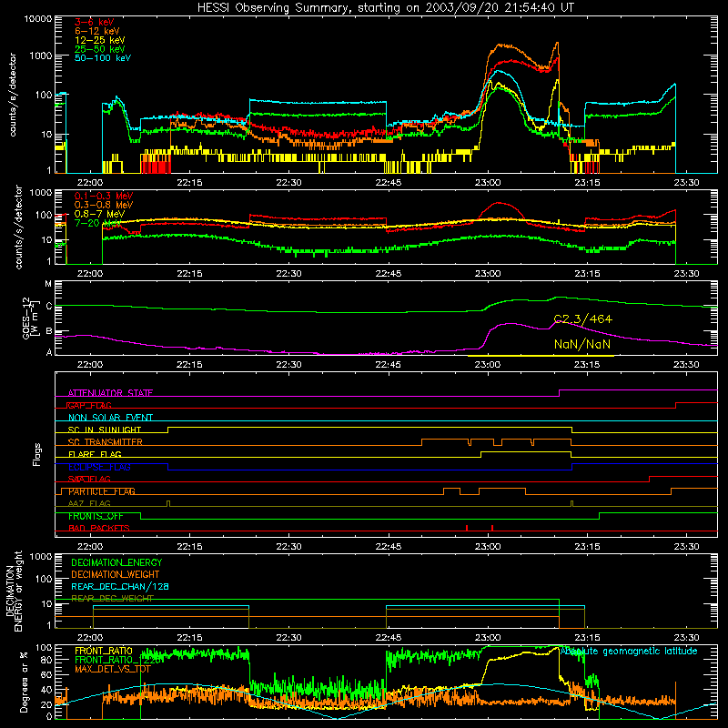
Task: Click the ATTENUATOR_STATE flag label
Action: tap(110, 393)
